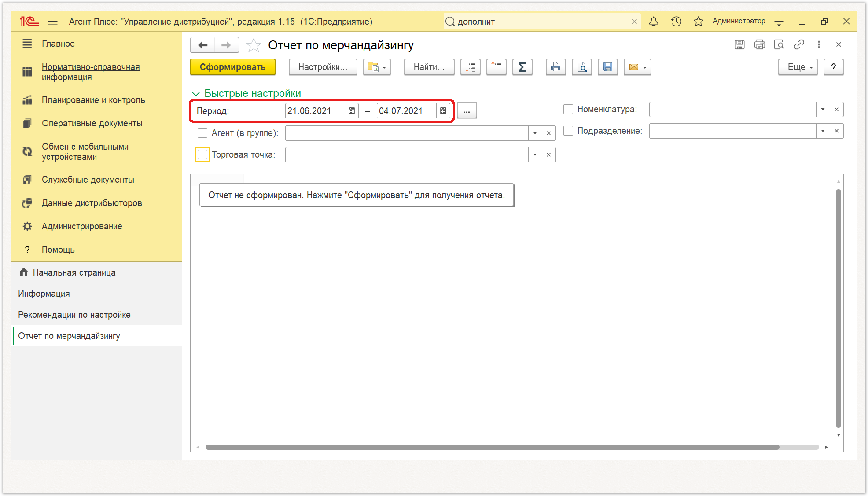This screenshot has width=868, height=496.
Task: Enable the Подразделение checkbox
Action: coord(568,131)
